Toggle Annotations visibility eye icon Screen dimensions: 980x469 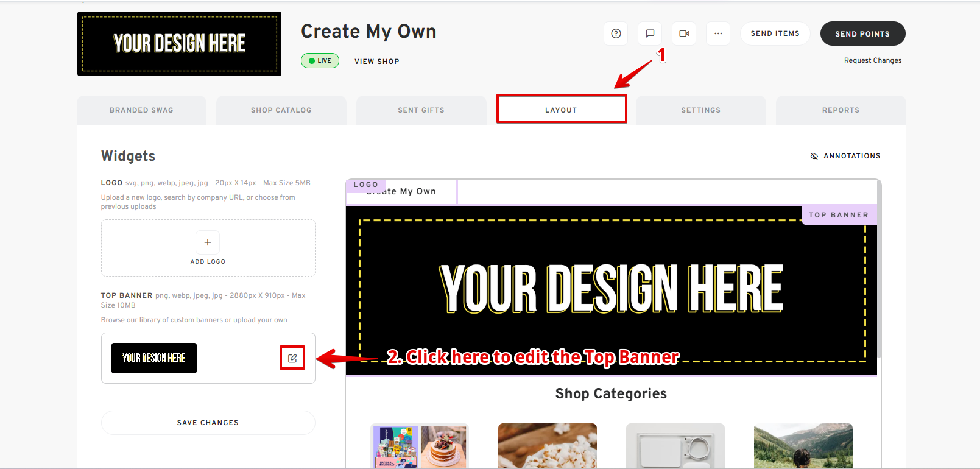[814, 156]
